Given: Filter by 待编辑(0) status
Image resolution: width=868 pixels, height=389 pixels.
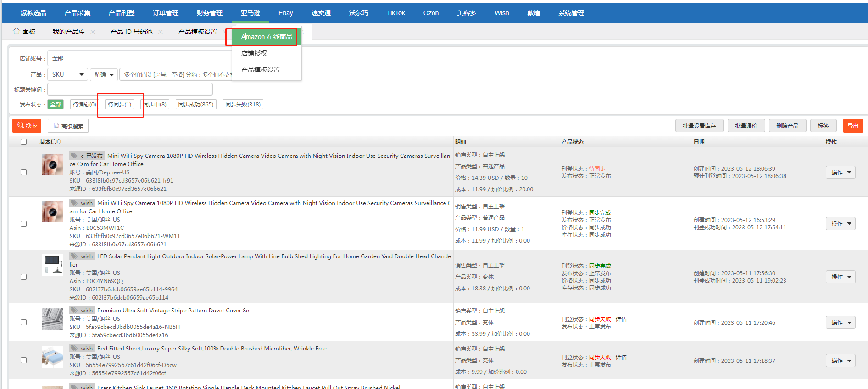Looking at the screenshot, I should pyautogui.click(x=84, y=105).
